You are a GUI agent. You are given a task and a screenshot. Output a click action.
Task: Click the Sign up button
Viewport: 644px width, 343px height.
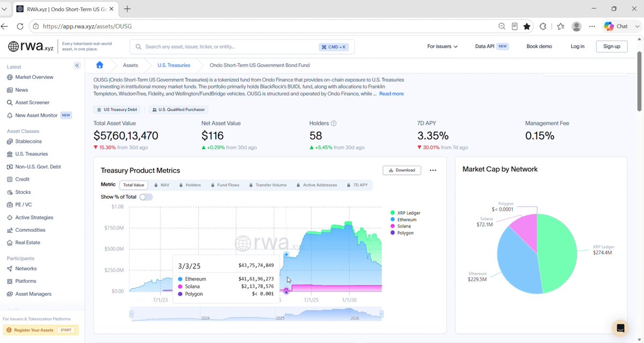point(612,47)
